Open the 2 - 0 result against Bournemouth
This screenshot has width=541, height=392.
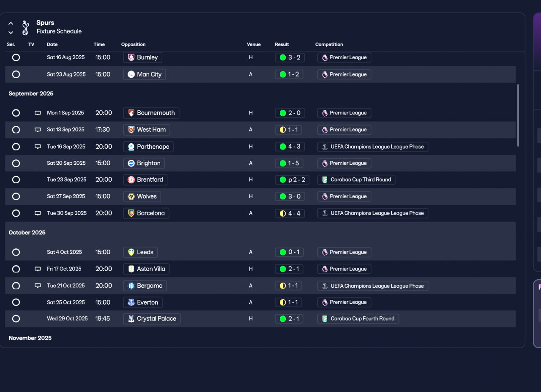pos(290,113)
